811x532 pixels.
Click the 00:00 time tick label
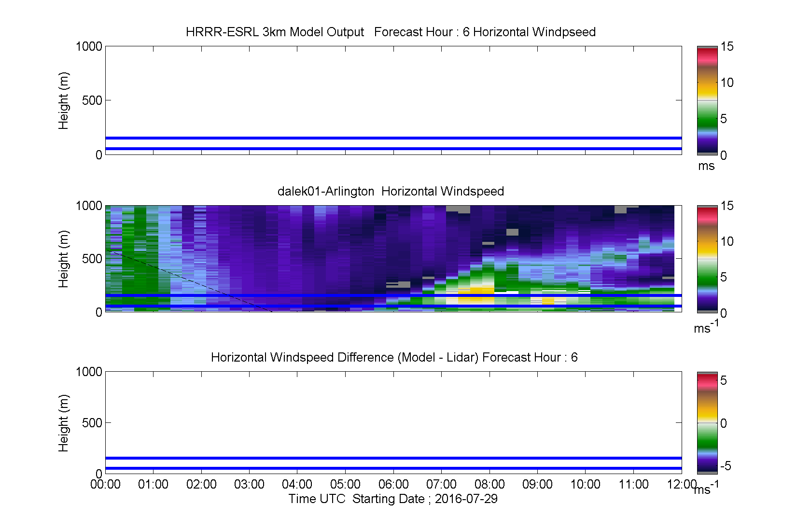coord(105,484)
